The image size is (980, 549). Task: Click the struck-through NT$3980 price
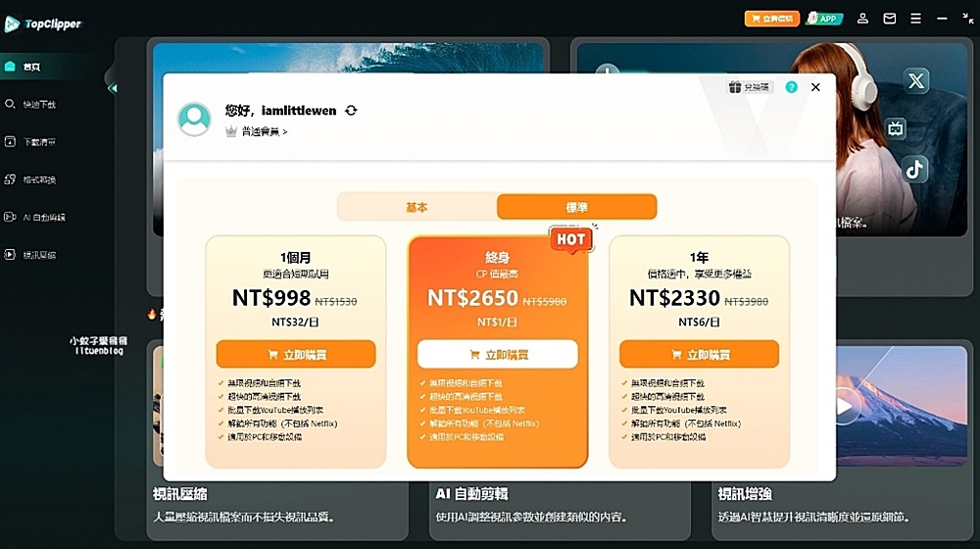click(x=746, y=301)
